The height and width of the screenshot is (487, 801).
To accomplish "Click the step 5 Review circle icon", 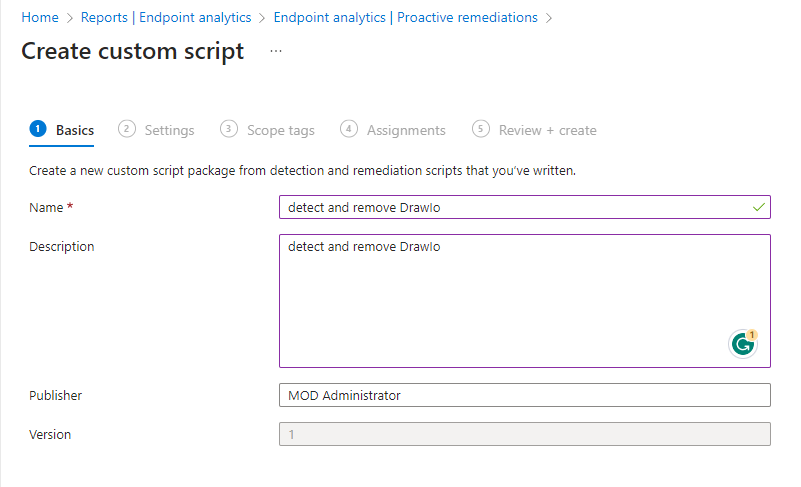I will (x=481, y=129).
